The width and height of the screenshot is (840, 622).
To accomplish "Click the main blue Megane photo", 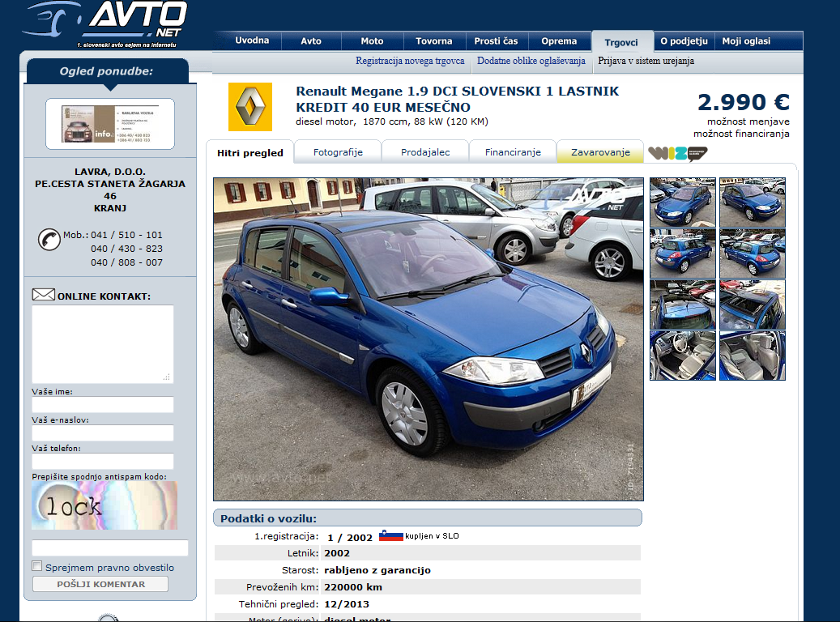I will point(429,339).
